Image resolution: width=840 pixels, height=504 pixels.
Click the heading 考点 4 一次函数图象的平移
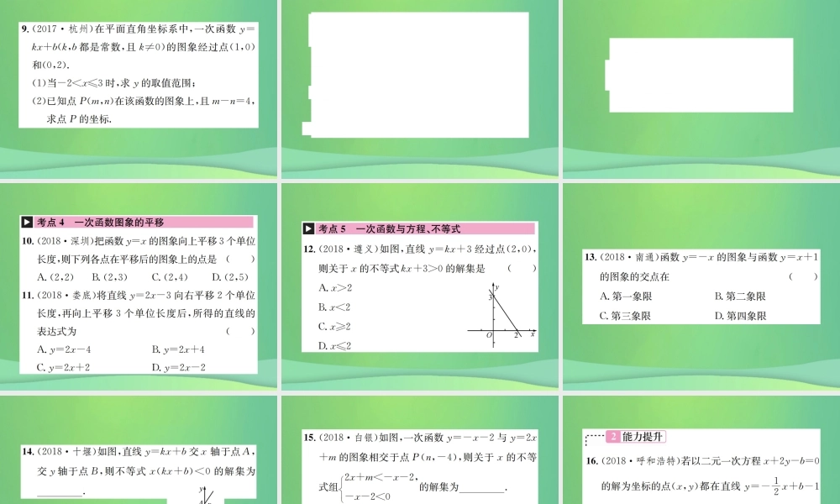[x=100, y=223]
